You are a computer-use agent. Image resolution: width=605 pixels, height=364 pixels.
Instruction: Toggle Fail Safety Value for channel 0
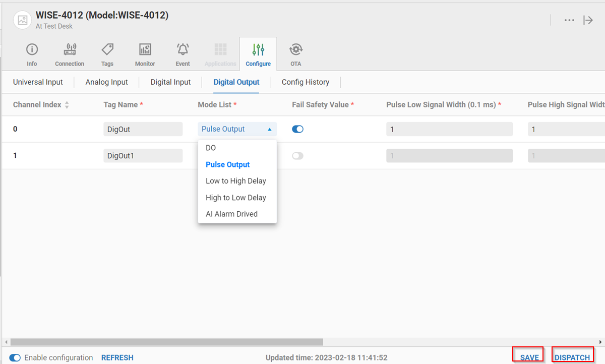(x=297, y=129)
